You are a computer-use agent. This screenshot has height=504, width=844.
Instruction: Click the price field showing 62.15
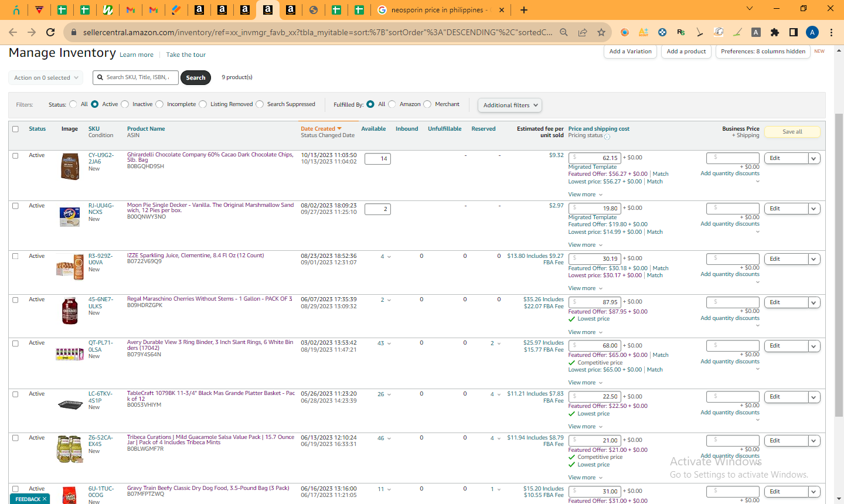click(594, 158)
